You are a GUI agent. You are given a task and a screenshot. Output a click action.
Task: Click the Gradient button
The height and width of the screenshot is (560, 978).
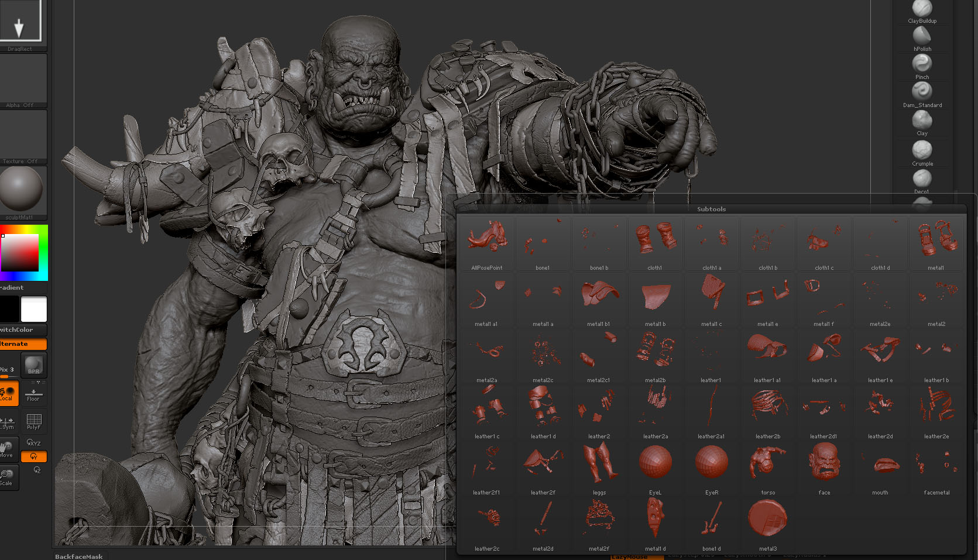23,288
